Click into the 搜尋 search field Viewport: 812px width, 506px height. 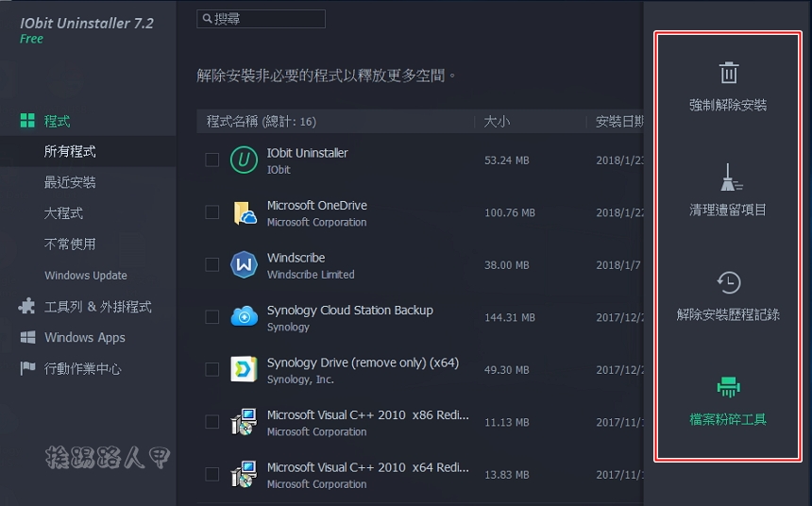[261, 19]
